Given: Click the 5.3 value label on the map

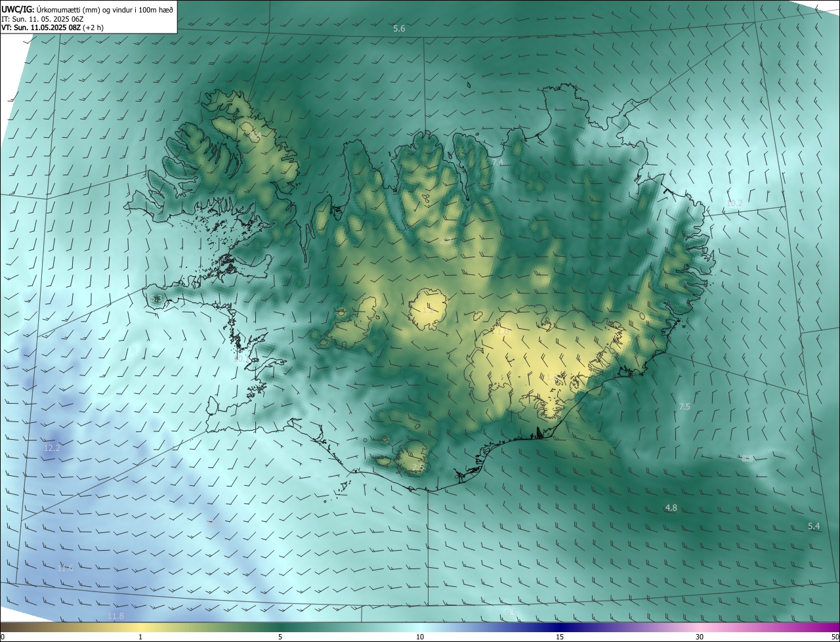Looking at the screenshot, I should pyautogui.click(x=156, y=299).
